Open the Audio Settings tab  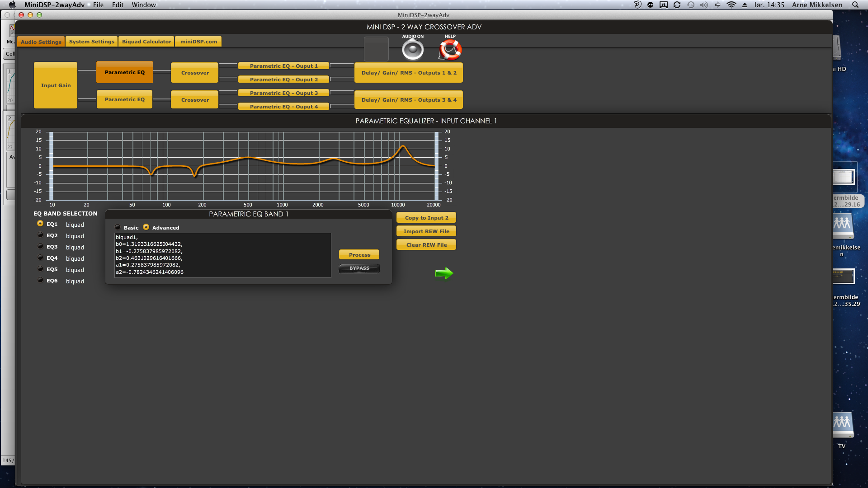coord(41,42)
